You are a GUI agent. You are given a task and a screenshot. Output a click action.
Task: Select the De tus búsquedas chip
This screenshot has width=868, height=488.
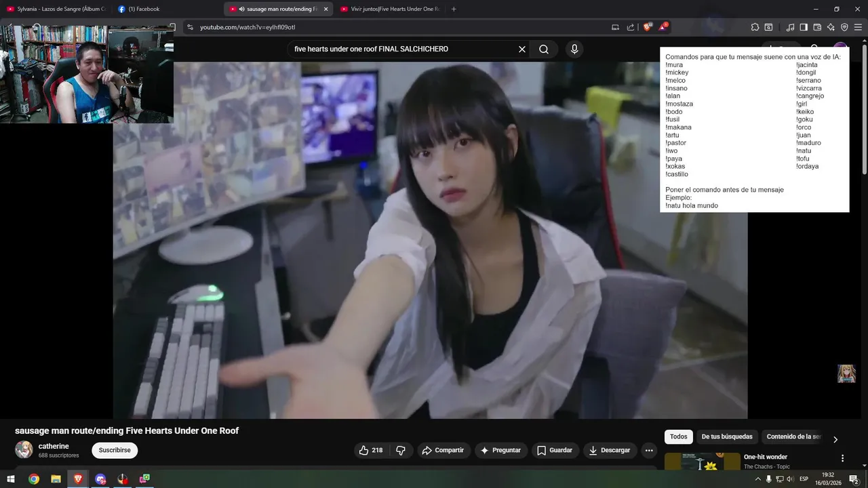(x=727, y=436)
